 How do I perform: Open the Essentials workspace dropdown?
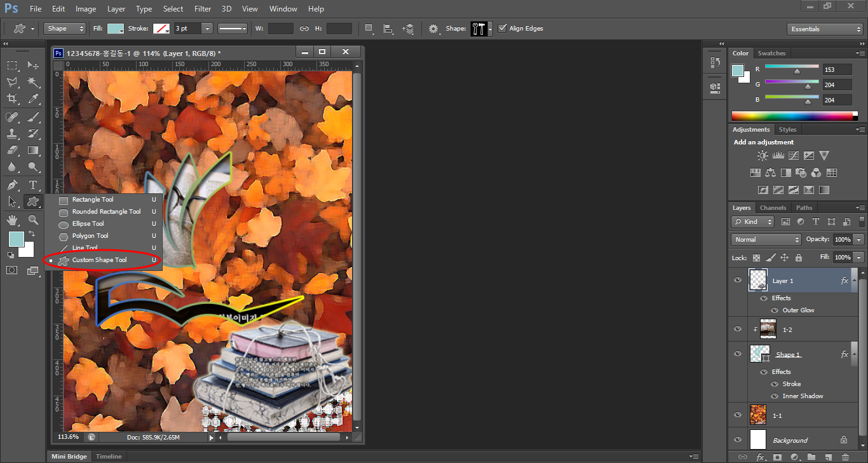[x=824, y=29]
